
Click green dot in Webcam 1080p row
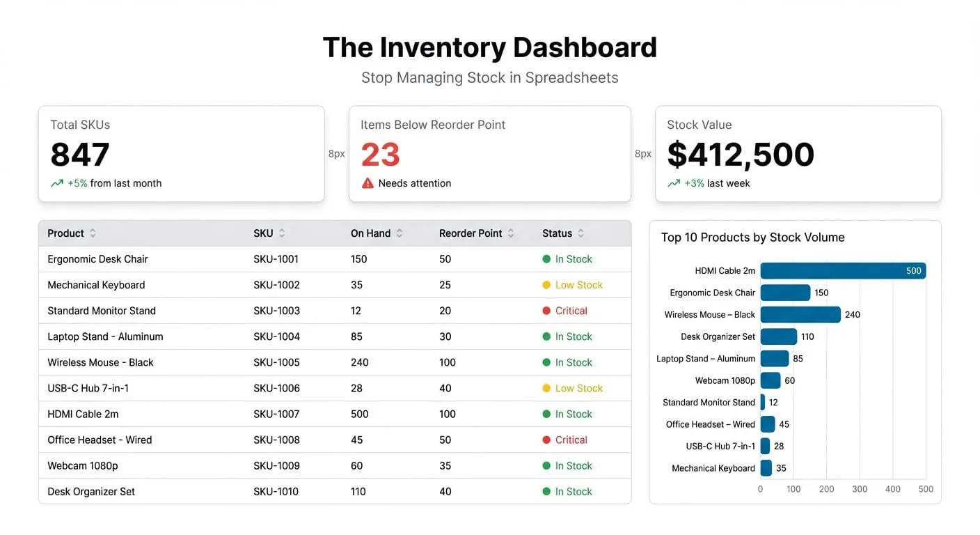click(x=546, y=465)
